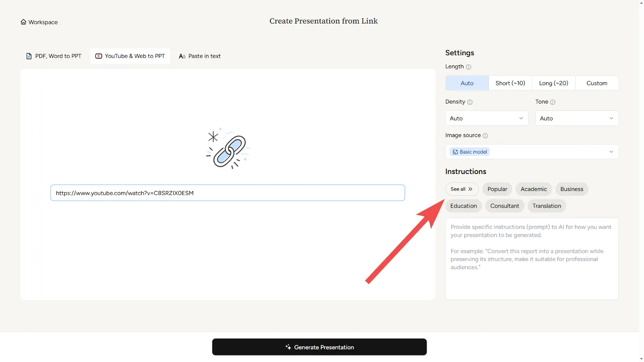This screenshot has width=644, height=362.
Task: Choose Custom length option
Action: click(597, 83)
